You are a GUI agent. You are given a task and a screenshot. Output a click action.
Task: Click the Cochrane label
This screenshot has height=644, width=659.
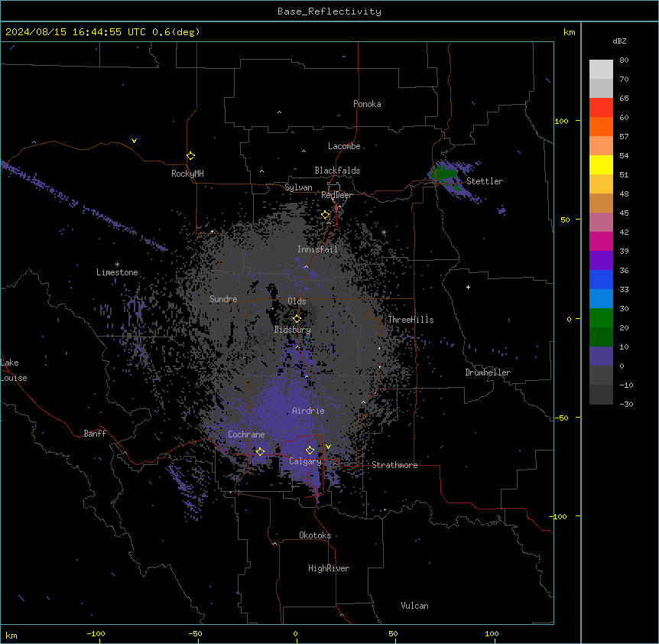coord(246,434)
